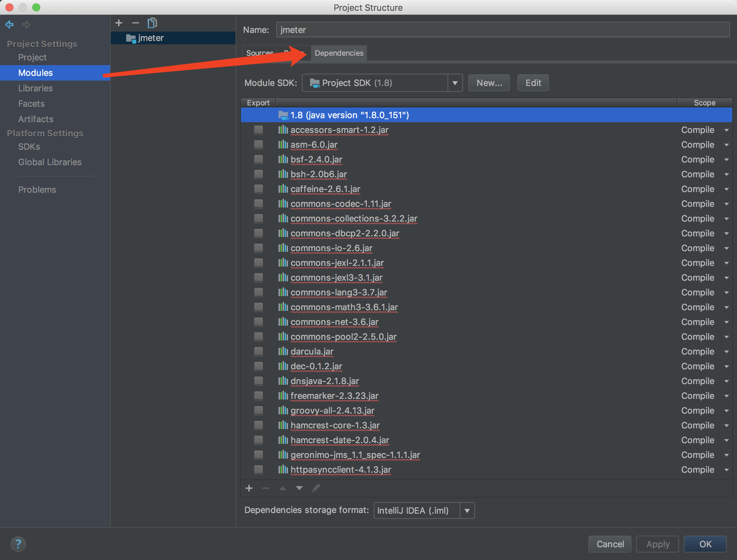The height and width of the screenshot is (560, 737).
Task: Click library icon of dnsjava-2.1.8.jar
Action: [283, 381]
